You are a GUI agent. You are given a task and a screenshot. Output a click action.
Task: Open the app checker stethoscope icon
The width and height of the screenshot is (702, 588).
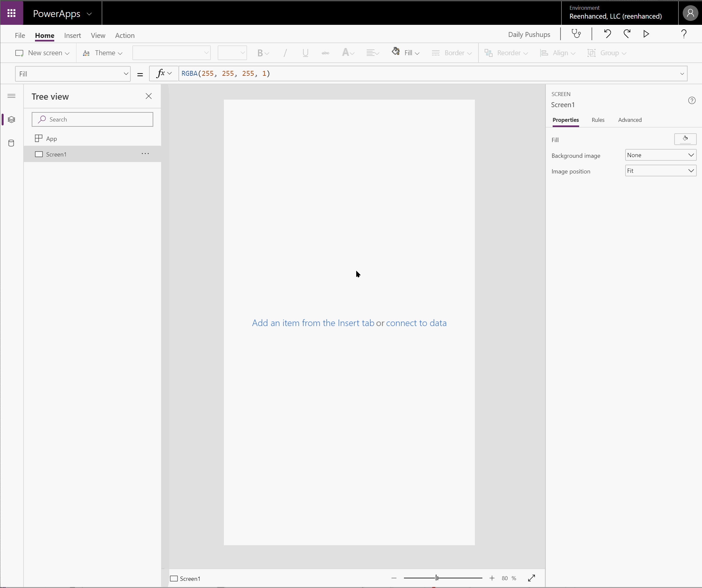coord(576,34)
